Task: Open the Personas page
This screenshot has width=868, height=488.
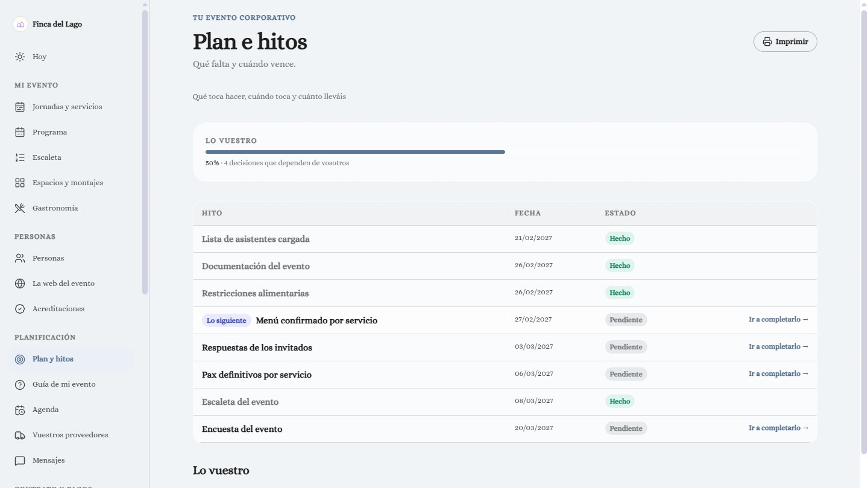Action: click(71, 258)
